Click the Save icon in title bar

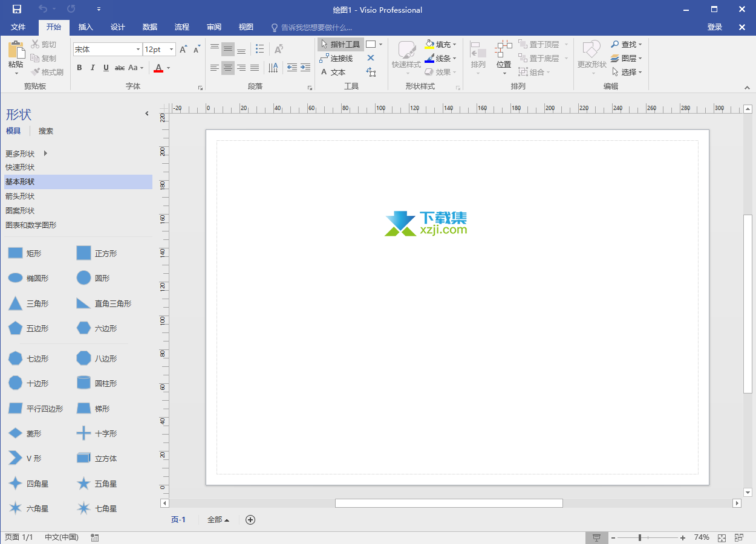click(x=17, y=9)
